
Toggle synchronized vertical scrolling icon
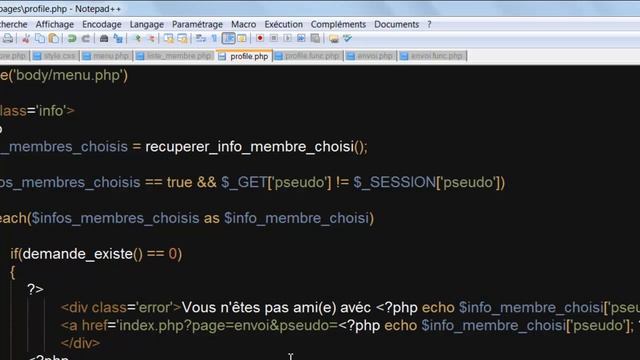click(169, 38)
